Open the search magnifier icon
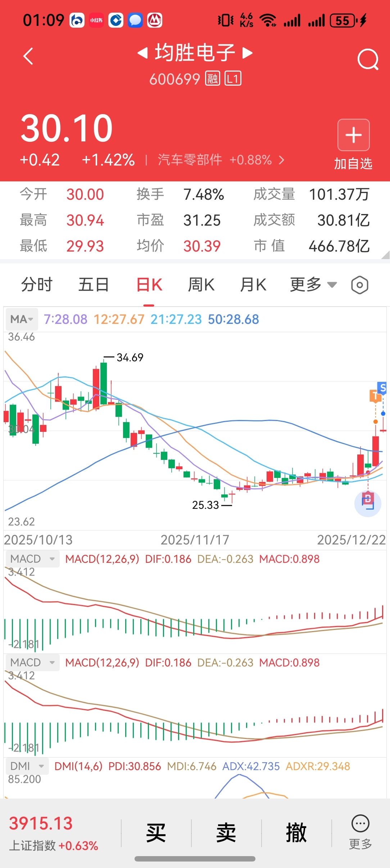 tap(368, 59)
